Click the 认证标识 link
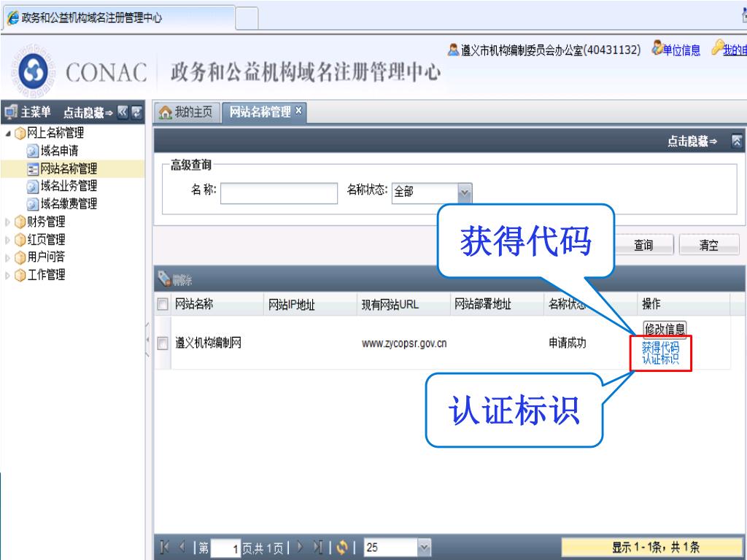The width and height of the screenshot is (747, 560). [660, 359]
